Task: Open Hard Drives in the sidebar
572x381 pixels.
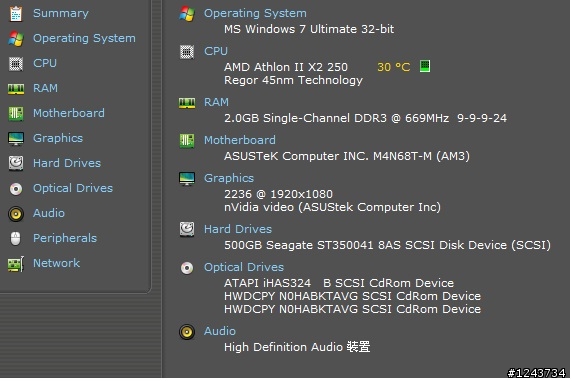Action: [x=67, y=163]
